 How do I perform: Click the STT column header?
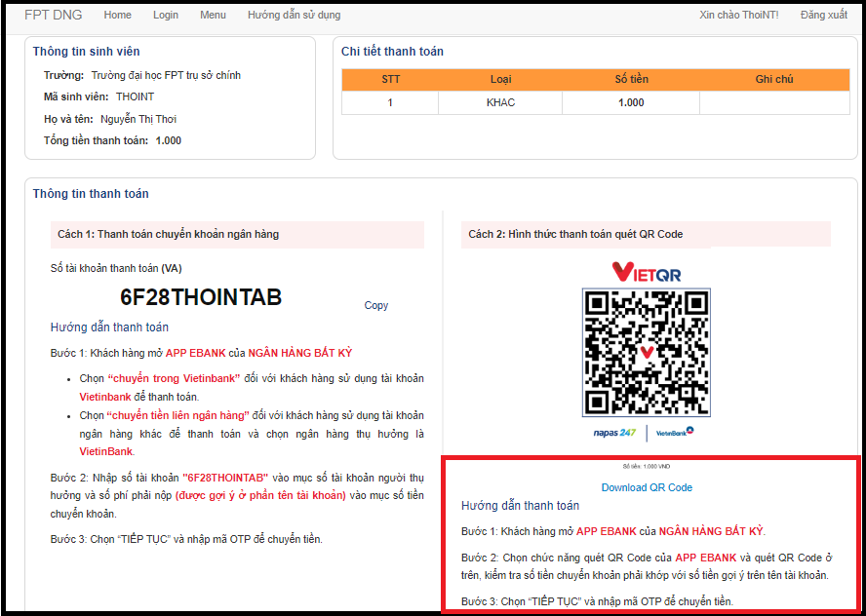pos(390,80)
